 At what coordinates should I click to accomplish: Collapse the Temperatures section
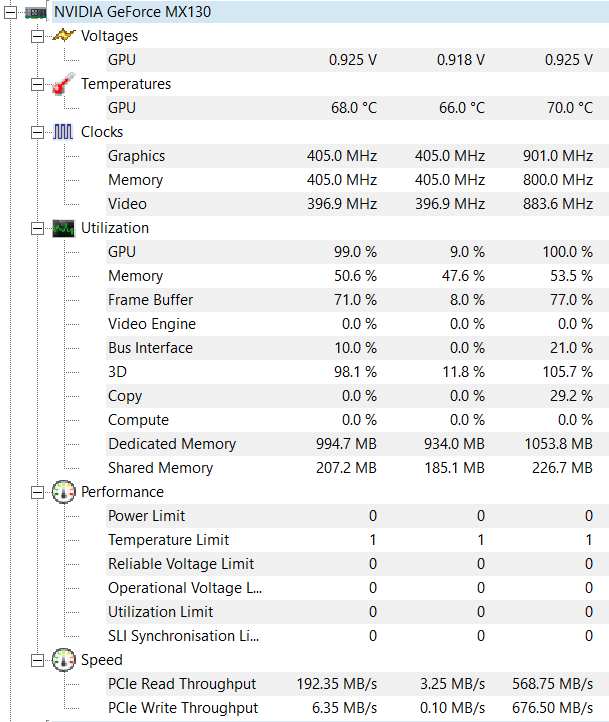36,84
